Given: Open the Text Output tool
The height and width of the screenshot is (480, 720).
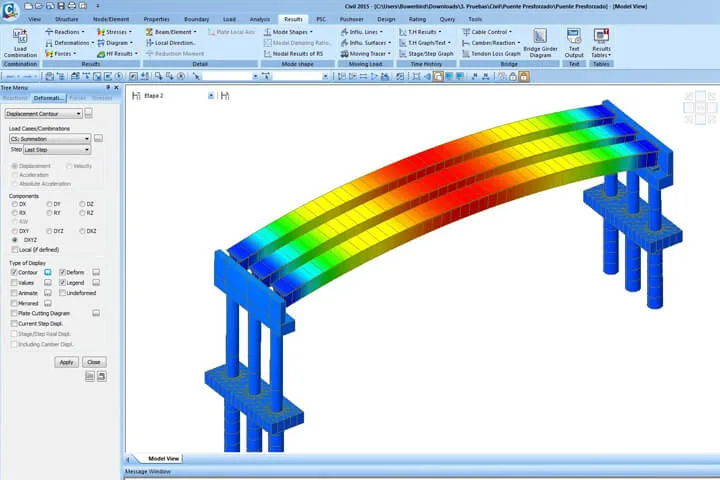Looking at the screenshot, I should point(574,43).
